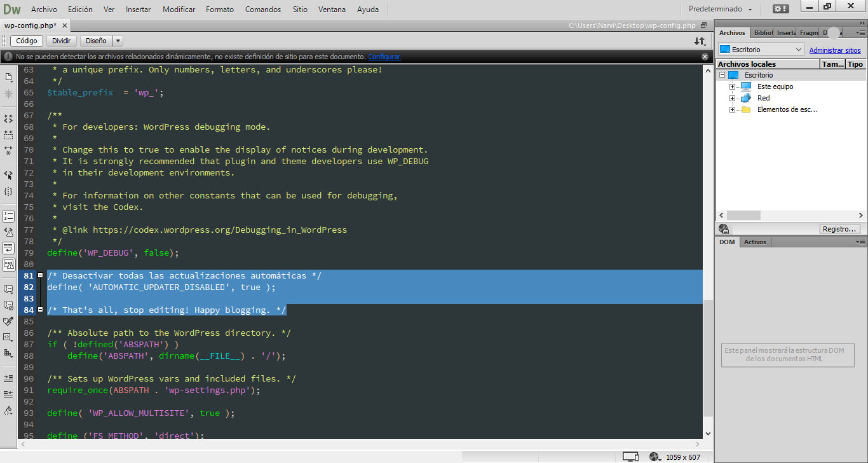
Task: Click Configurar link in info bar
Action: pyautogui.click(x=384, y=57)
